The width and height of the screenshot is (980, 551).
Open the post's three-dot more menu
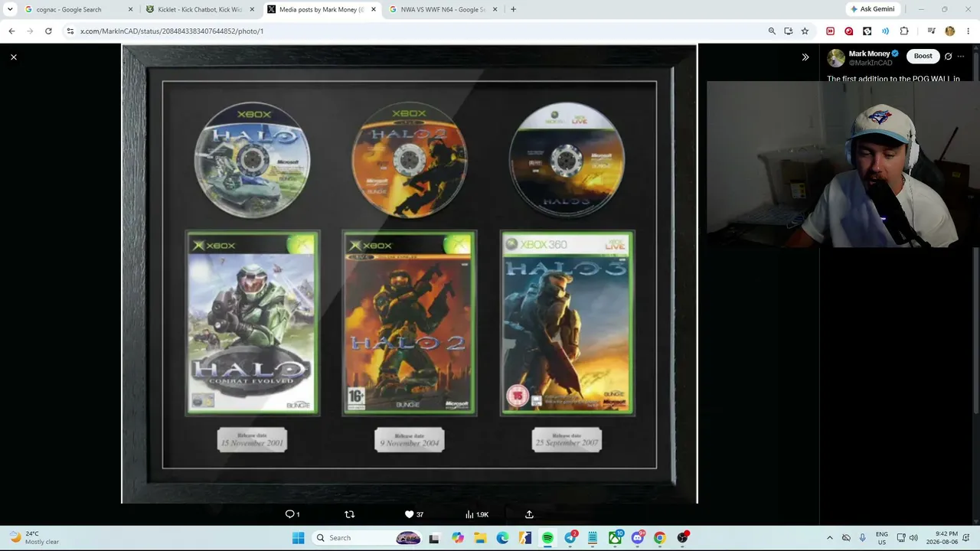tap(961, 56)
